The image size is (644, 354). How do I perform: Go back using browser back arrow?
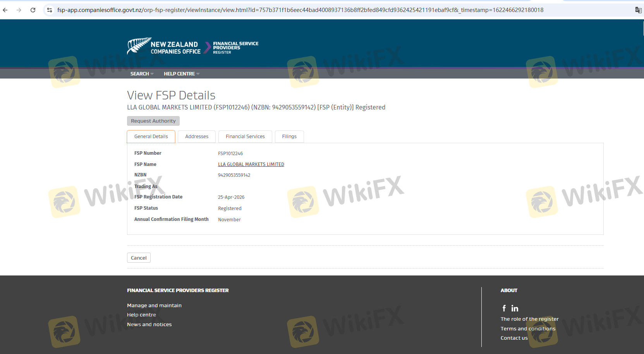pos(5,10)
